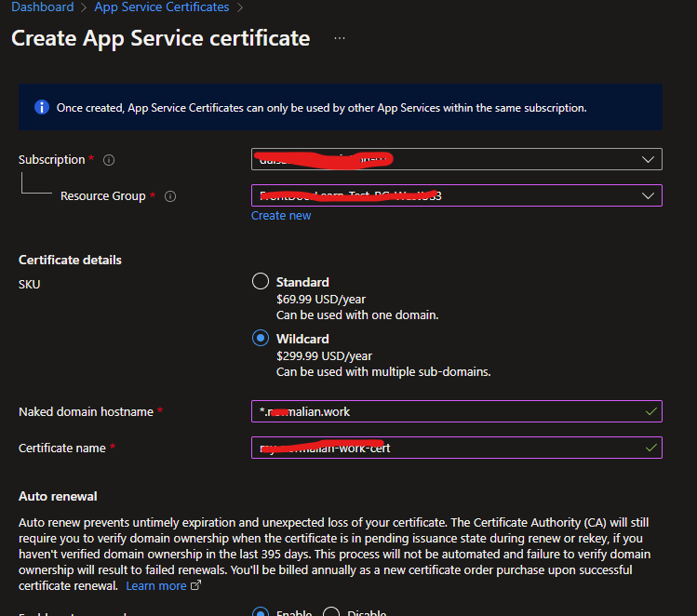Open the Learn more link
This screenshot has height=616, width=697.
(155, 586)
